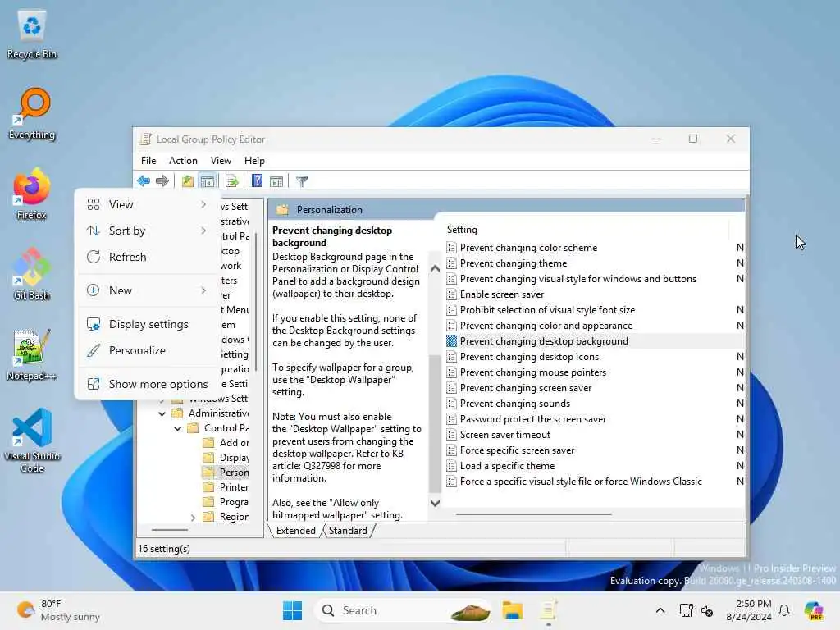The height and width of the screenshot is (630, 840).
Task: Collapse the Administrative Templates tree node
Action: (162, 413)
